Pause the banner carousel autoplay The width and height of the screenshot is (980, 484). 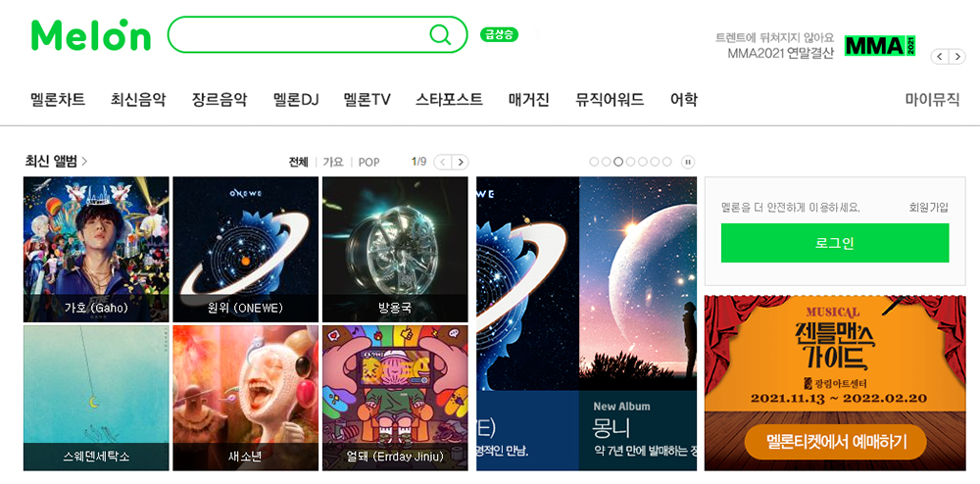[x=688, y=163]
